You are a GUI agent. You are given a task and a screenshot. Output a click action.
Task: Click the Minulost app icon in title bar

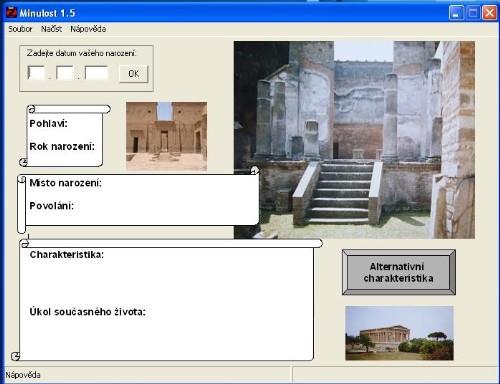click(x=12, y=13)
